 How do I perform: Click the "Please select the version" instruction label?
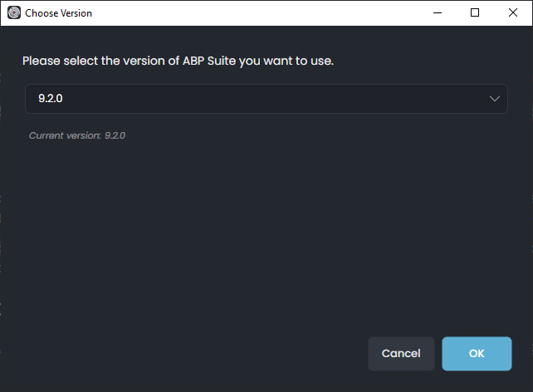pos(178,61)
